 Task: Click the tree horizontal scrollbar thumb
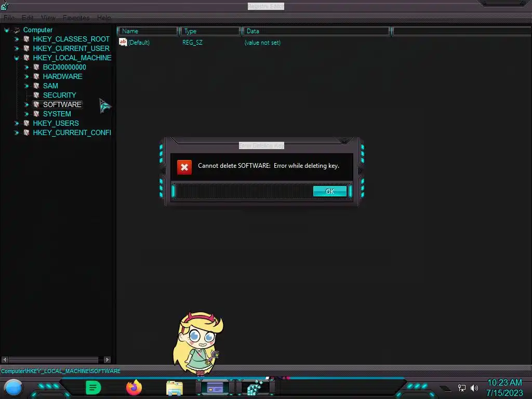pyautogui.click(x=54, y=360)
